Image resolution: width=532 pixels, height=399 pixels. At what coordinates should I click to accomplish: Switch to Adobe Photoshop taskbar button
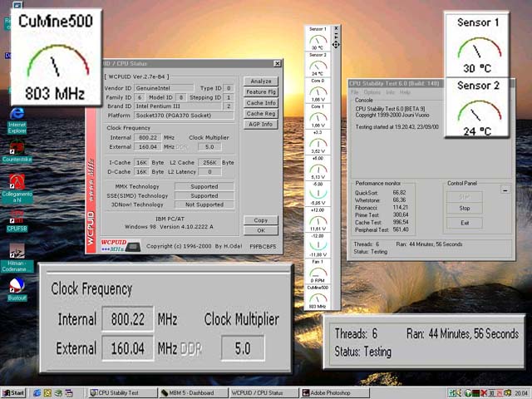(x=334, y=393)
